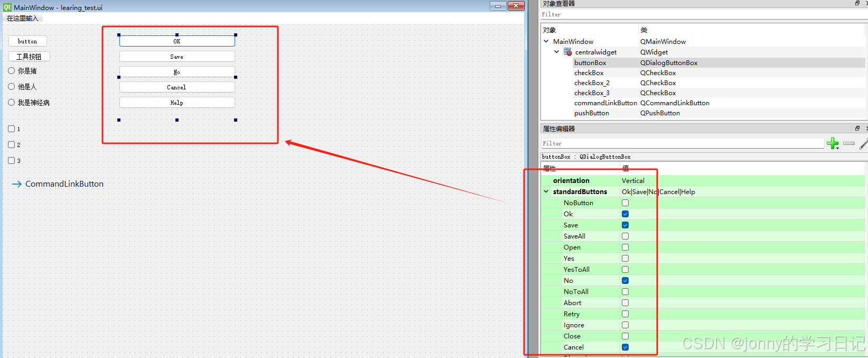Click the Cancel button on the form

[177, 87]
